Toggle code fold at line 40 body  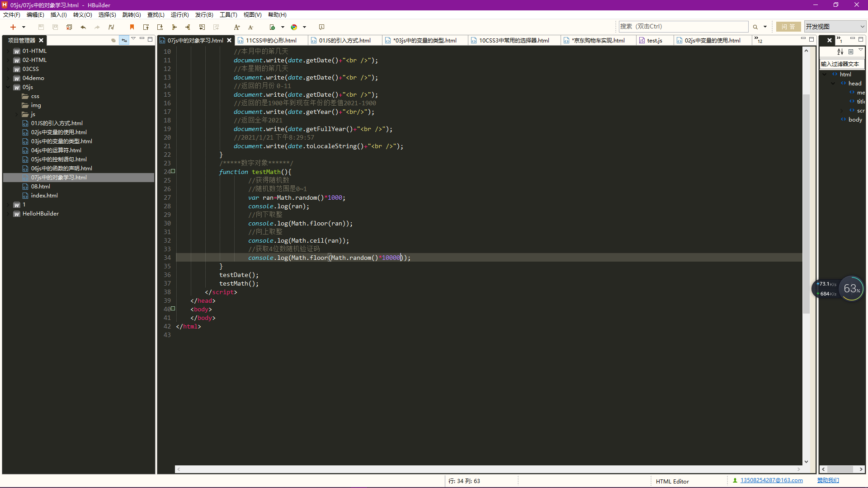click(x=173, y=309)
